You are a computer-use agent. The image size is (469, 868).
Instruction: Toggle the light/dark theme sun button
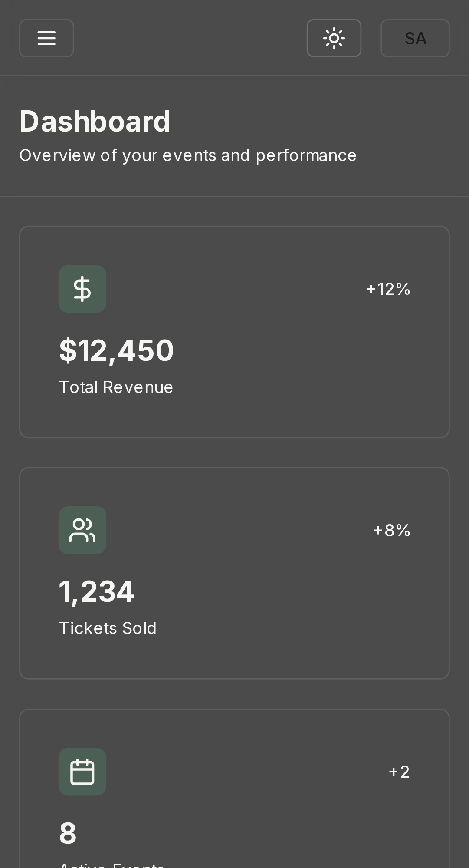(334, 38)
